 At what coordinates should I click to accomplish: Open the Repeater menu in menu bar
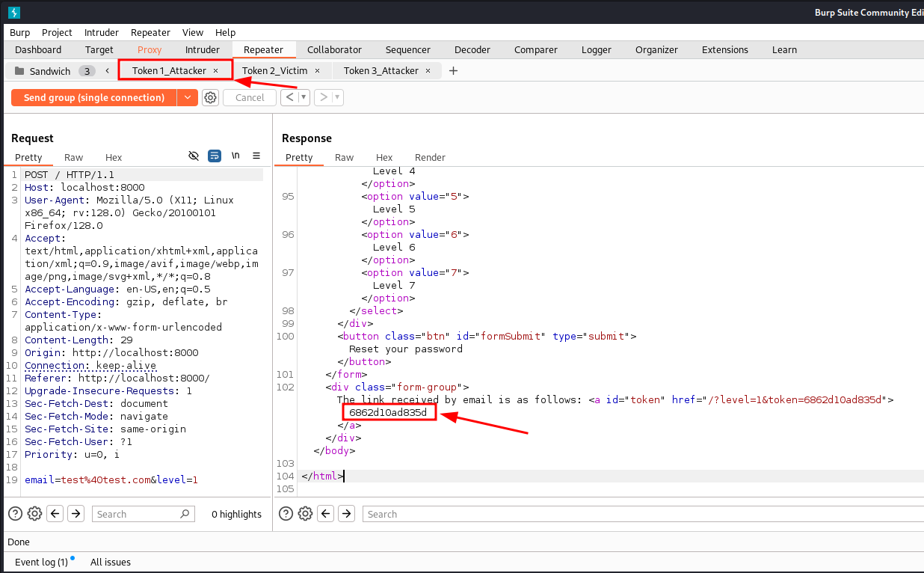[150, 32]
